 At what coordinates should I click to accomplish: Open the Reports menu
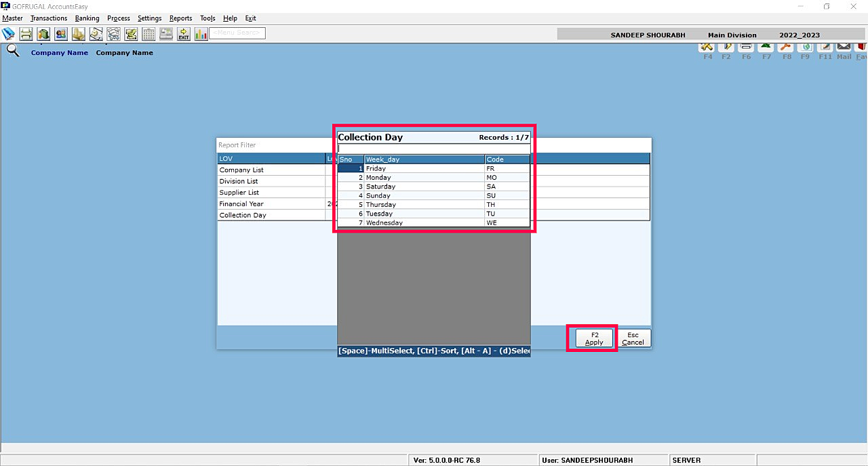[x=181, y=18]
